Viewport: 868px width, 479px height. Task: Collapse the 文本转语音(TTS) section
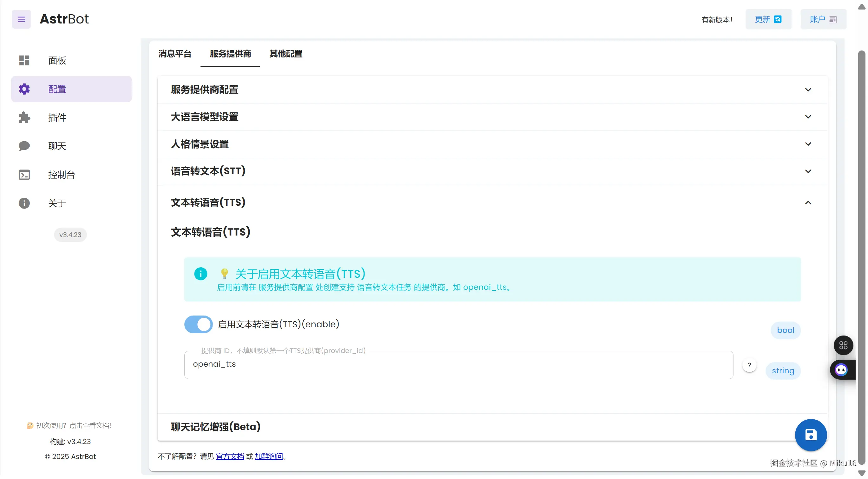tap(808, 203)
